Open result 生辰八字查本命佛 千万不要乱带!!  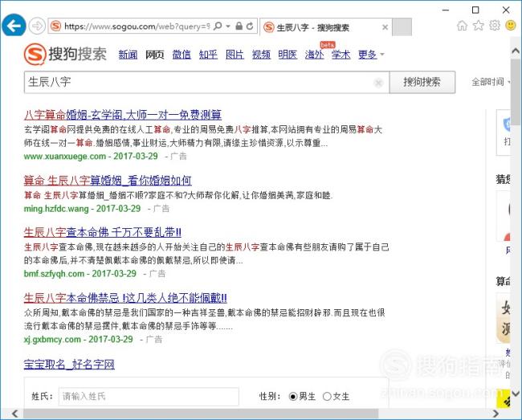[103, 232]
